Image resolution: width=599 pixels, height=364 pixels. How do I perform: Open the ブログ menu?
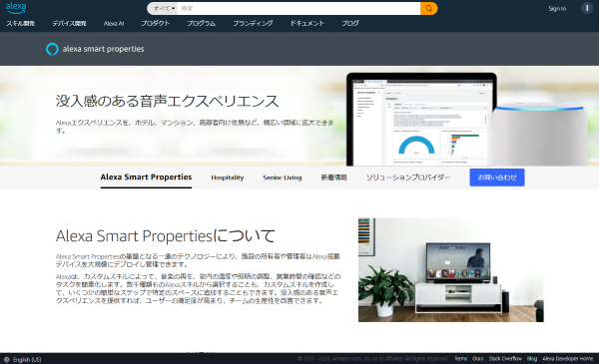click(350, 23)
